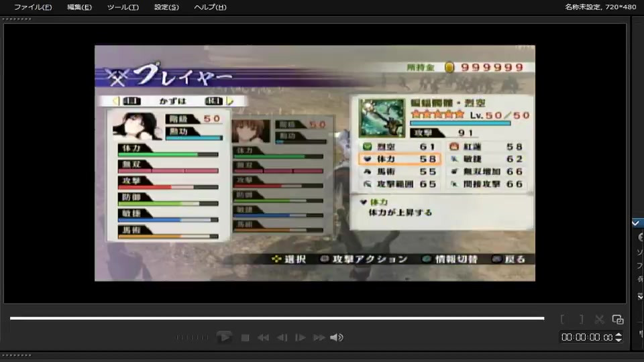This screenshot has width=644, height=362.
Task: Open the 設定(S) menu
Action: [x=166, y=7]
